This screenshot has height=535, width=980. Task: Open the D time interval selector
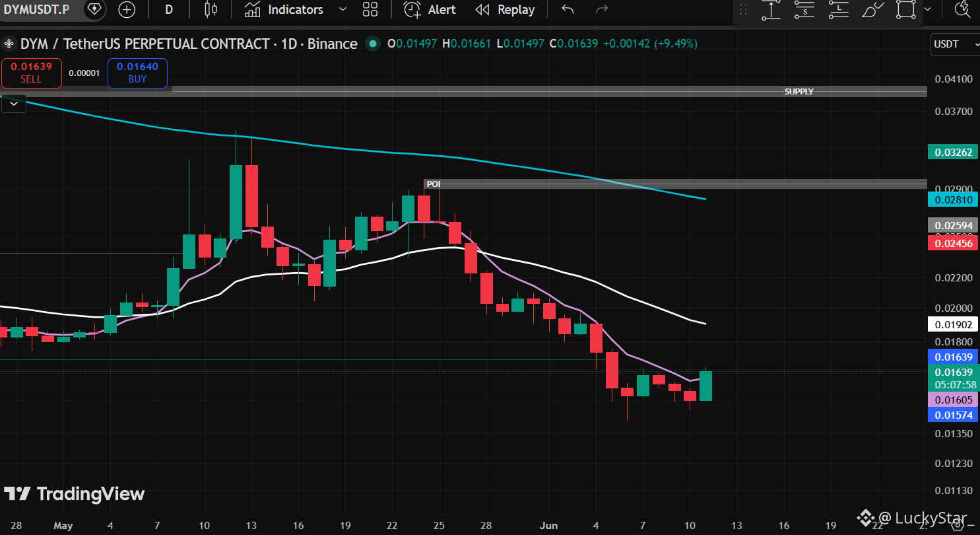pos(169,9)
